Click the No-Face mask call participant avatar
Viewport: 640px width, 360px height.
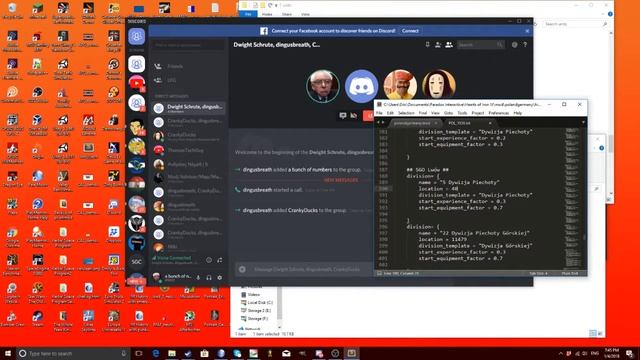coord(439,84)
